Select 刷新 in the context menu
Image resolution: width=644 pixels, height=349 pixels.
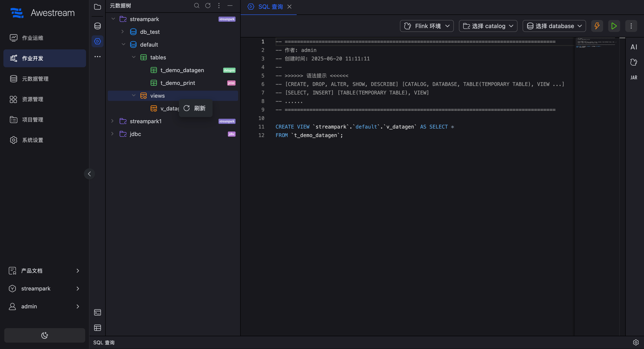tap(195, 108)
